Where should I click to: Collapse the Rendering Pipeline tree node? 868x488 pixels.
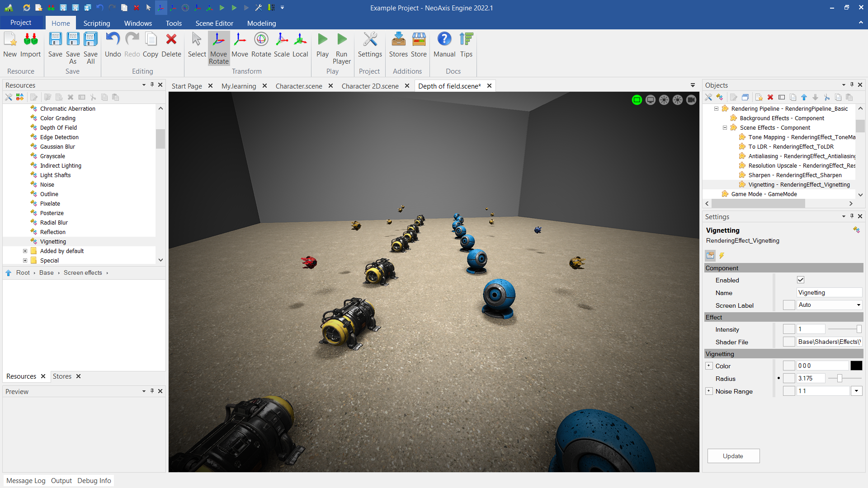coord(717,109)
